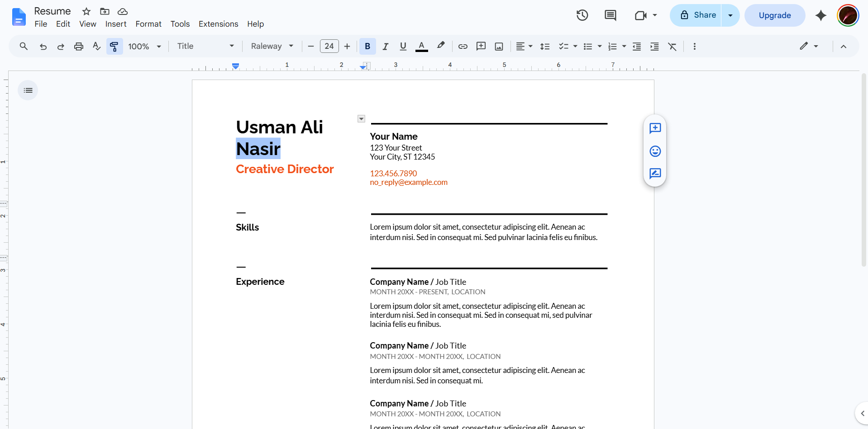Click the Upgrade button
Image resolution: width=868 pixels, height=429 pixels.
775,15
